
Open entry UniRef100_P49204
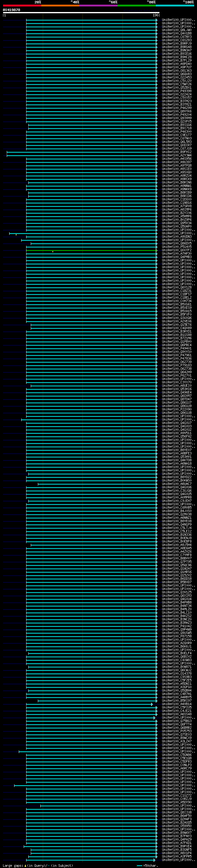pos(176,115)
